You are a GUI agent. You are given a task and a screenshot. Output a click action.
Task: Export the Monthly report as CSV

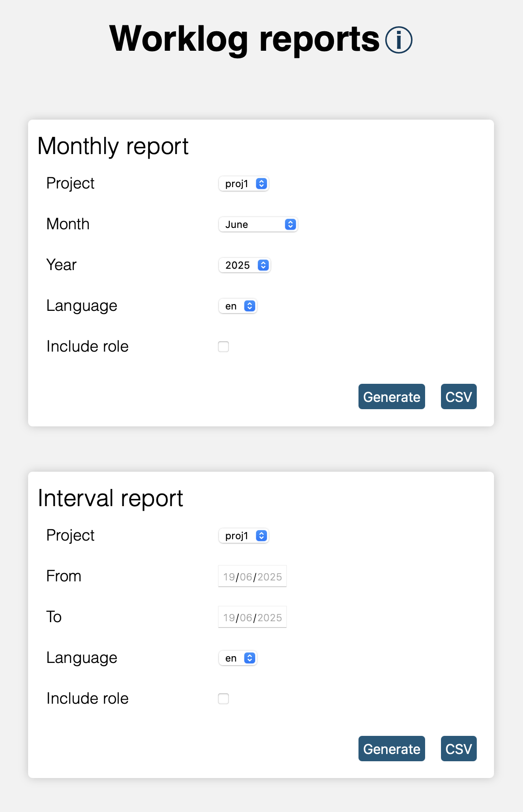459,396
